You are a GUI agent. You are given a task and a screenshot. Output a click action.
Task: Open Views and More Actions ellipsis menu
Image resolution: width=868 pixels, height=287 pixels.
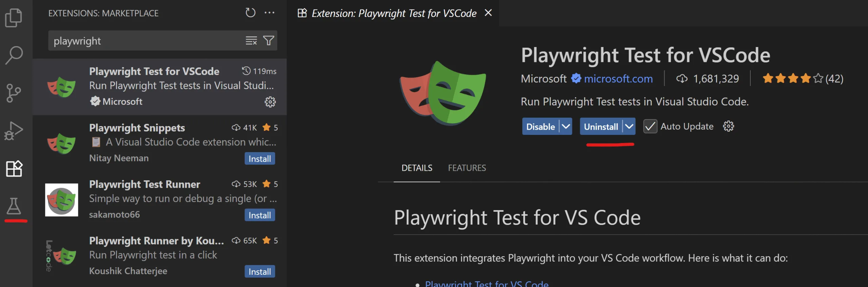click(x=270, y=13)
